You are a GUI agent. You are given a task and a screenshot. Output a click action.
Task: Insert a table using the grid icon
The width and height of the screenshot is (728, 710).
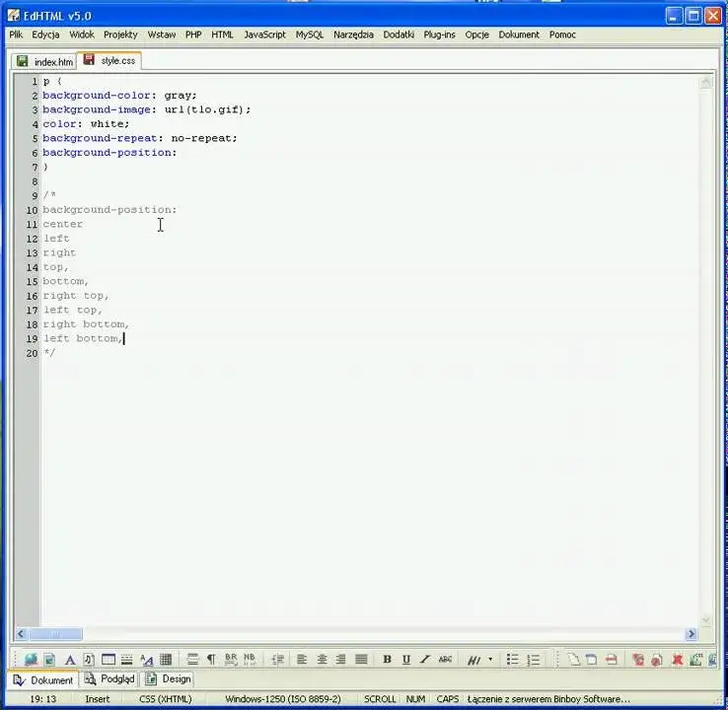pyautogui.click(x=166, y=659)
